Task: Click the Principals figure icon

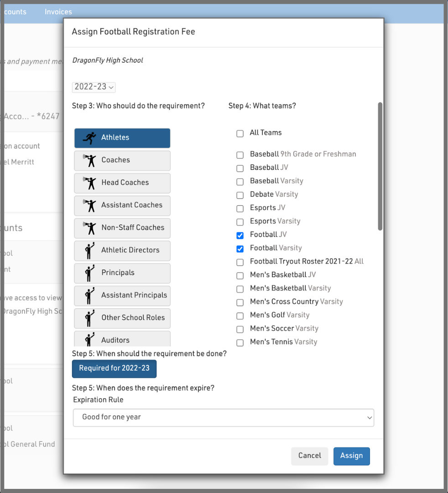Action: click(89, 273)
